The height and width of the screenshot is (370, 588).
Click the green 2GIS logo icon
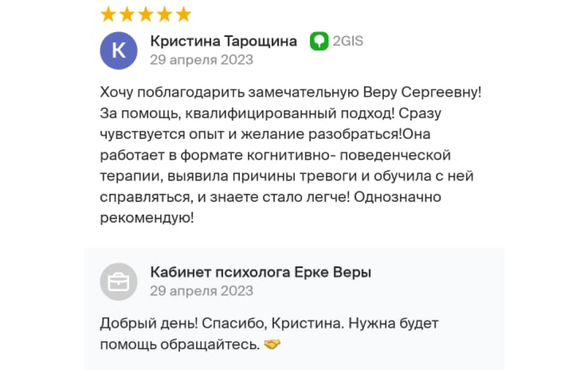click(319, 41)
